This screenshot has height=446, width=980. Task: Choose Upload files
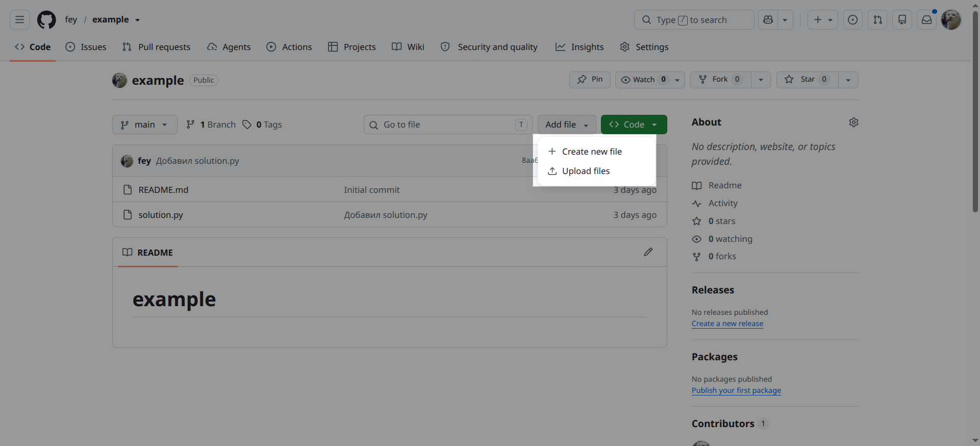pos(596,171)
